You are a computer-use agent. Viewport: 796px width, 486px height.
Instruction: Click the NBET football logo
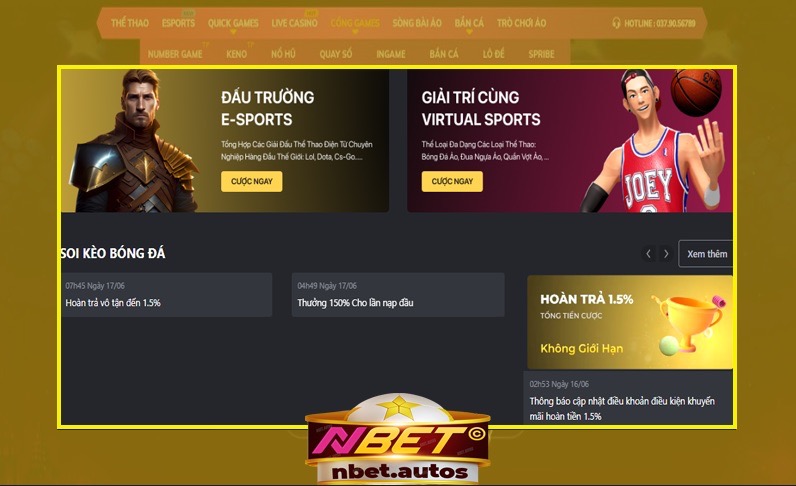pyautogui.click(x=398, y=438)
